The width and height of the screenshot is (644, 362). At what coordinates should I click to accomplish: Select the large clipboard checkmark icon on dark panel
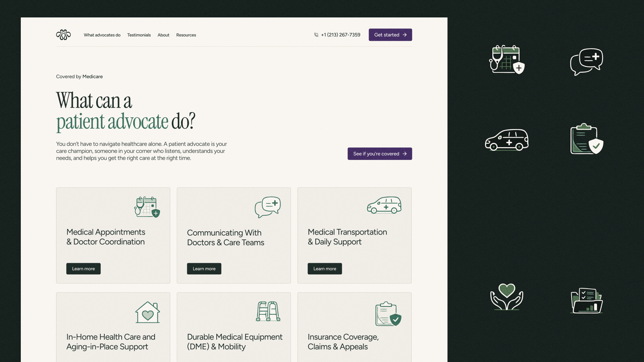[587, 139]
